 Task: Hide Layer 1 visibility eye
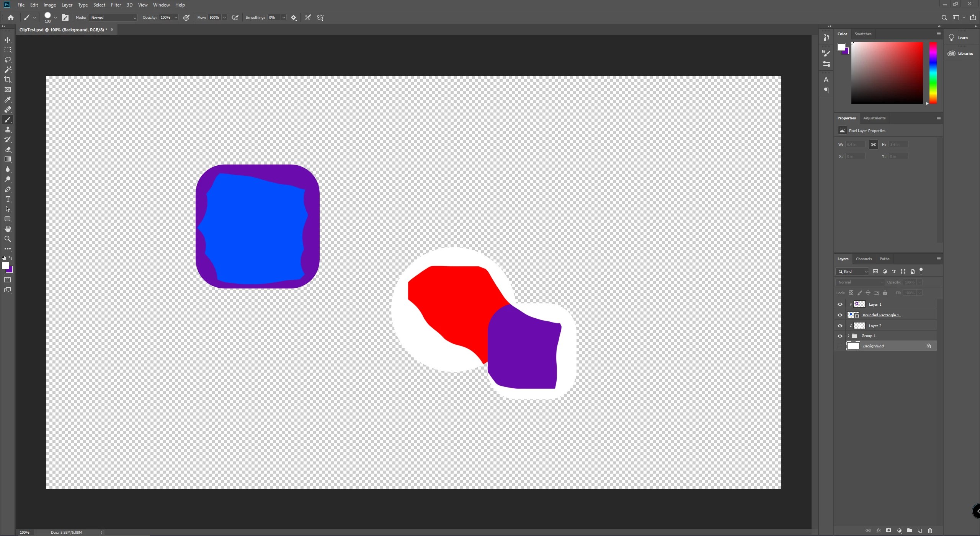tap(840, 305)
